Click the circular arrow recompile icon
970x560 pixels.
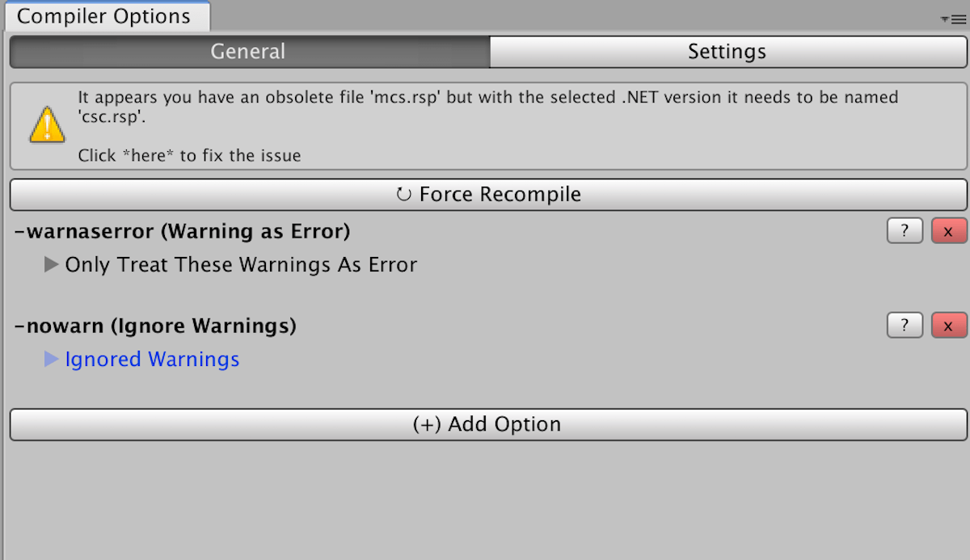404,195
